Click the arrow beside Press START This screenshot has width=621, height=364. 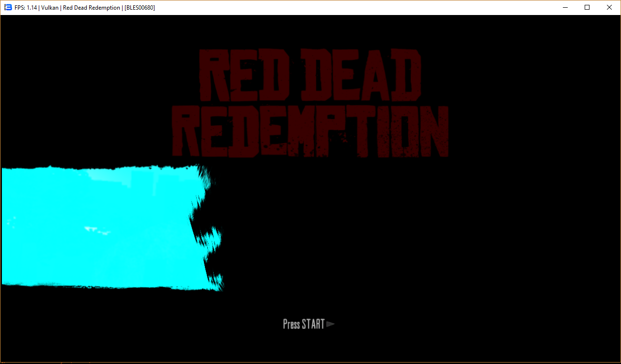pyautogui.click(x=330, y=324)
